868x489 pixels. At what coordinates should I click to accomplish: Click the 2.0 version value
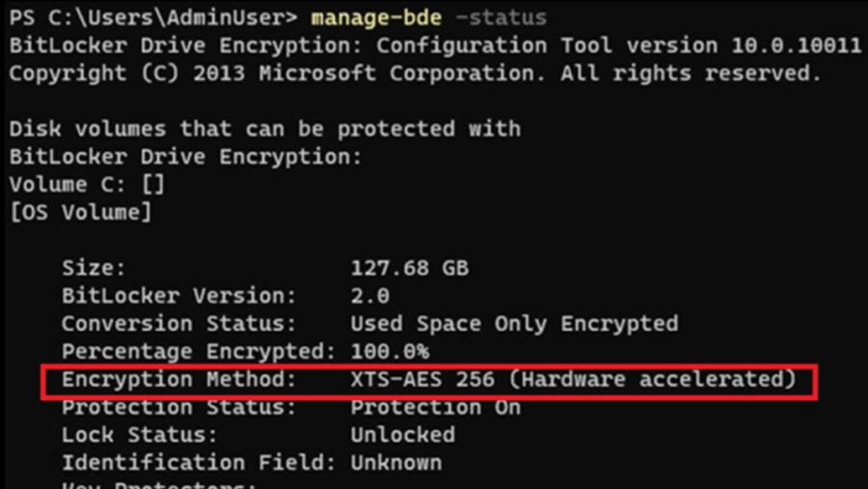tap(370, 296)
